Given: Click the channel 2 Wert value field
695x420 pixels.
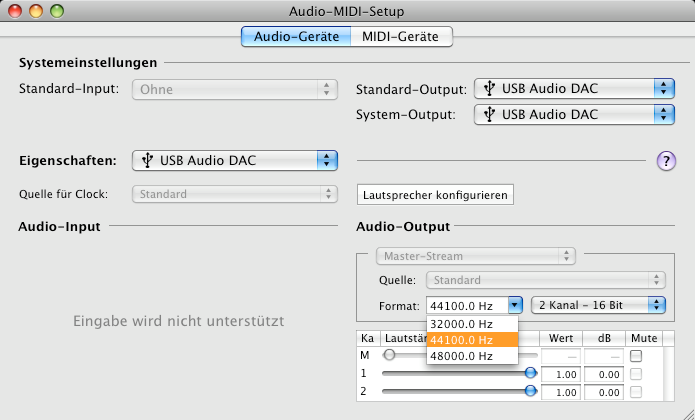Looking at the screenshot, I should coord(561,393).
